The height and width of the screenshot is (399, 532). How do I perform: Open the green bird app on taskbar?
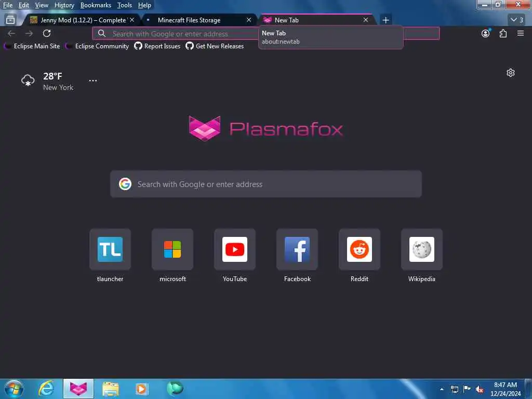[x=175, y=389]
